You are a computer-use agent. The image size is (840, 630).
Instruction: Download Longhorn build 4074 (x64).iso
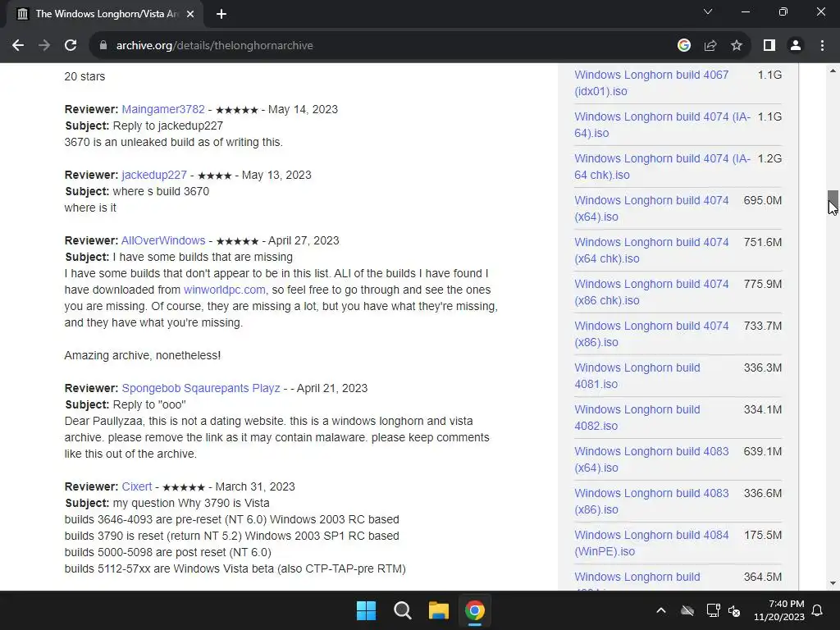click(x=651, y=208)
